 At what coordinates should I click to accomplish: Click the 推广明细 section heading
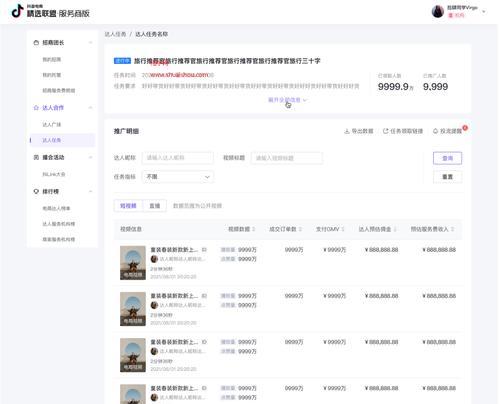[x=126, y=131]
